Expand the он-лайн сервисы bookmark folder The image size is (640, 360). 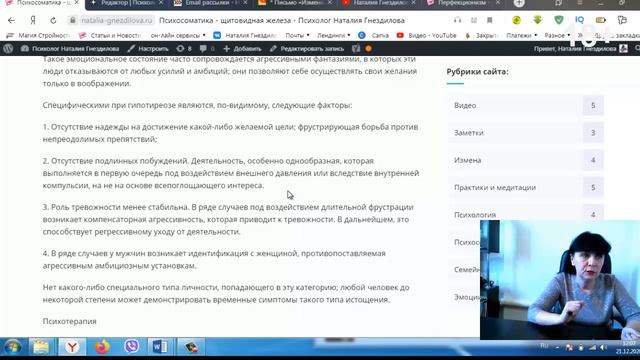[x=178, y=36]
